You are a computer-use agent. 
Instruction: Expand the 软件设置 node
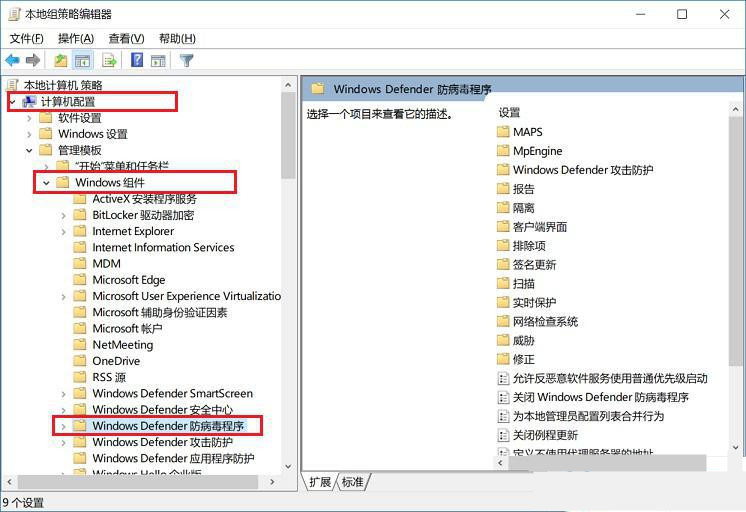pos(29,118)
